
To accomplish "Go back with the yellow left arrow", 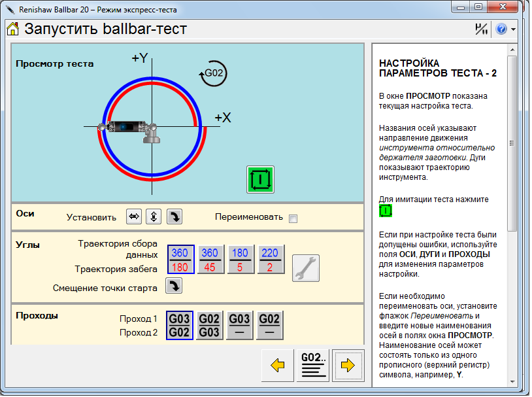I will [278, 366].
